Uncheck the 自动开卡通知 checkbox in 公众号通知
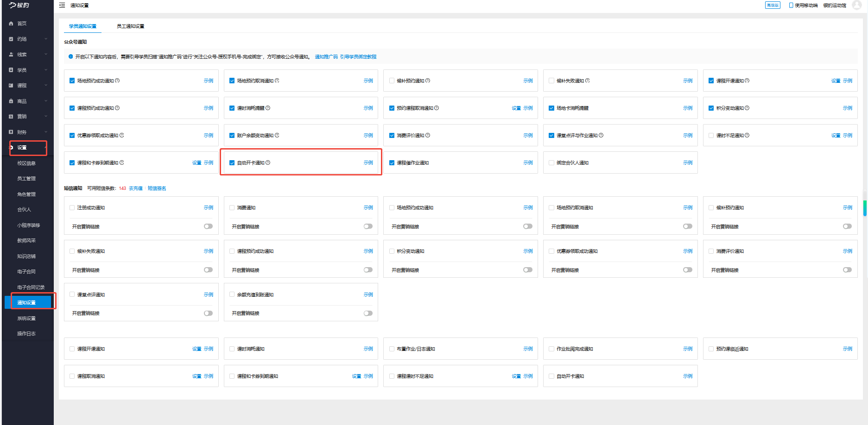868x425 pixels. click(232, 163)
